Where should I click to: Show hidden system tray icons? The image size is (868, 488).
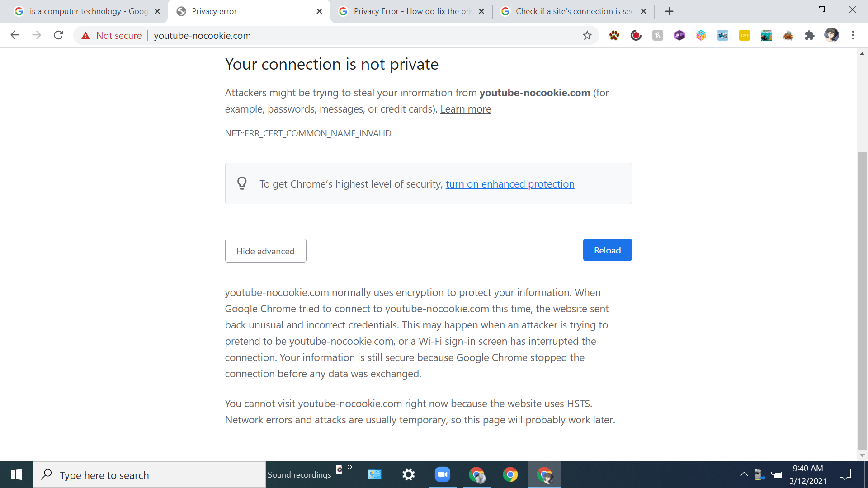point(744,474)
